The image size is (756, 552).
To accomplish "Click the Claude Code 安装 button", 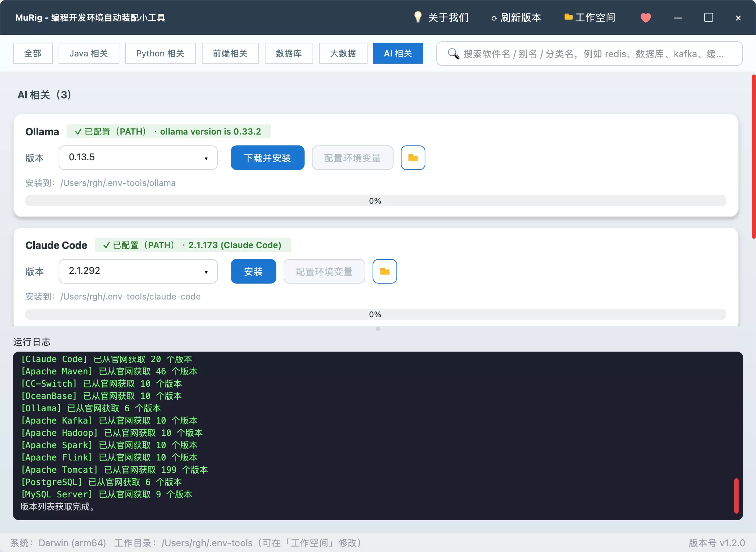I will pyautogui.click(x=253, y=271).
